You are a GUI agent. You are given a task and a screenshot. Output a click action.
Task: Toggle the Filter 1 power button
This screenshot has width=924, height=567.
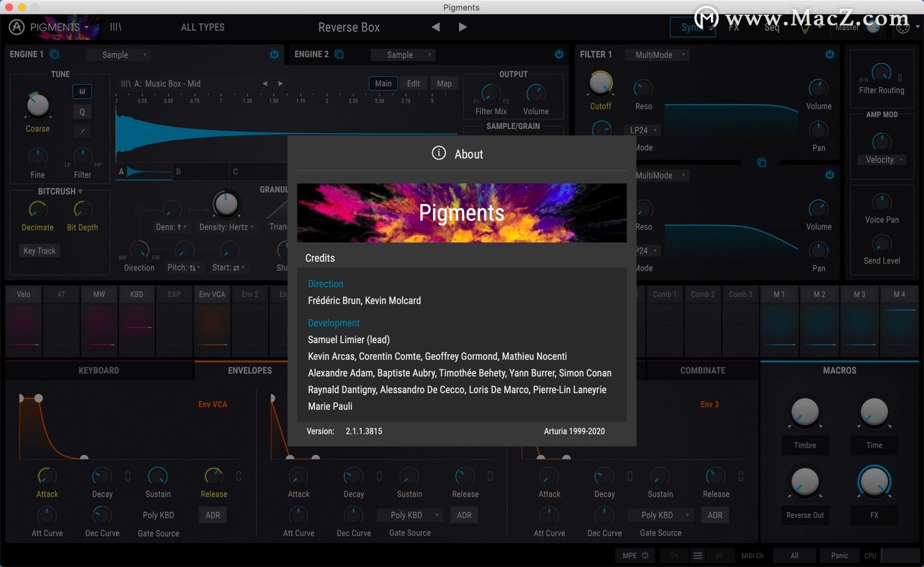click(830, 55)
